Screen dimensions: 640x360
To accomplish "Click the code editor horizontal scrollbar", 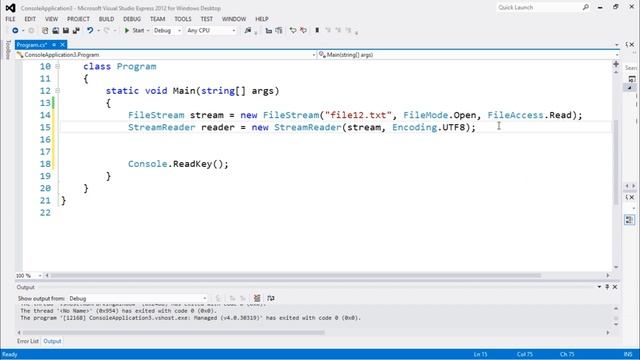I will pos(296,276).
